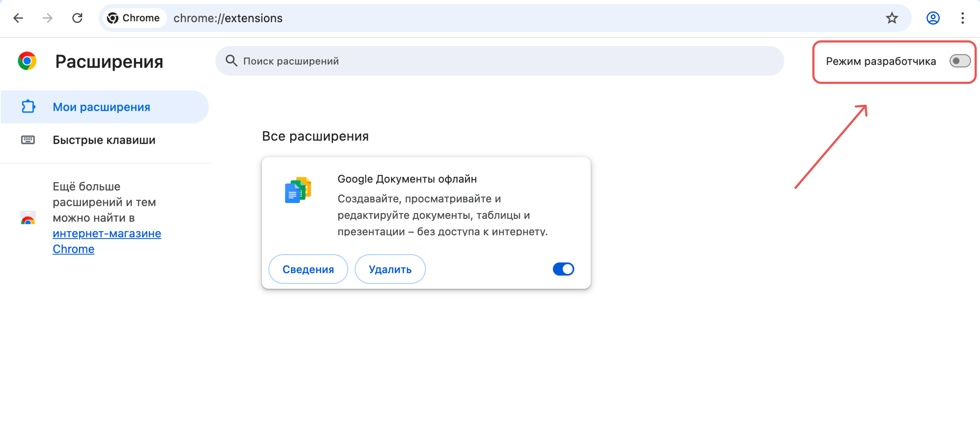Click the Chrome Web Store icon
Image resolution: width=980 pixels, height=436 pixels.
tap(28, 217)
